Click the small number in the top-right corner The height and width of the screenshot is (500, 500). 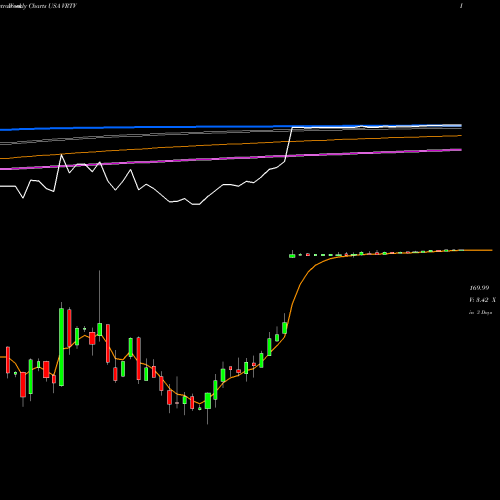coord(461,6)
